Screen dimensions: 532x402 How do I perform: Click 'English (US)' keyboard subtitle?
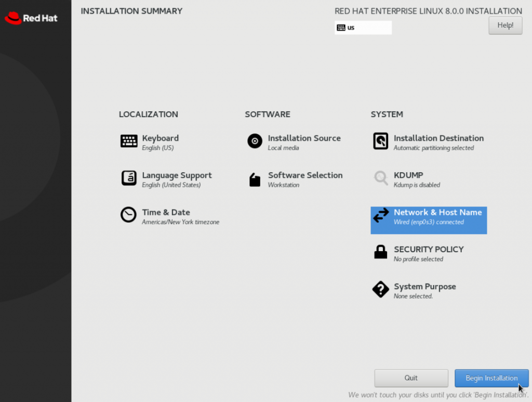coord(158,148)
